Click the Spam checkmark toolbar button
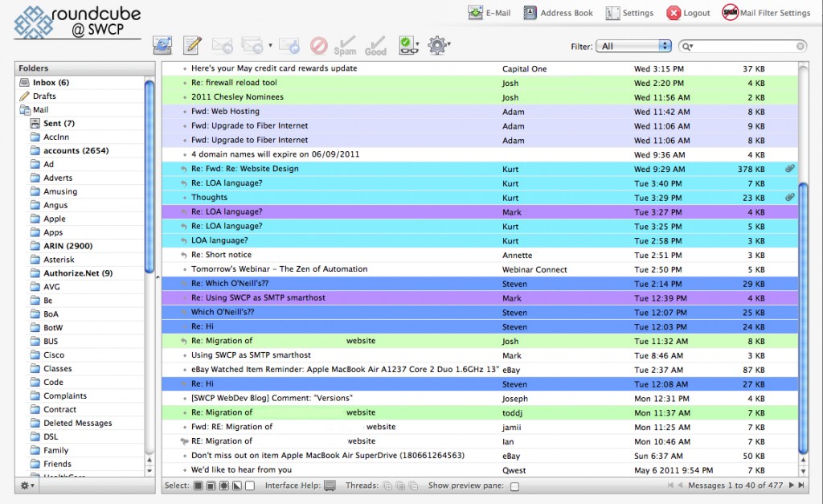 [x=345, y=45]
